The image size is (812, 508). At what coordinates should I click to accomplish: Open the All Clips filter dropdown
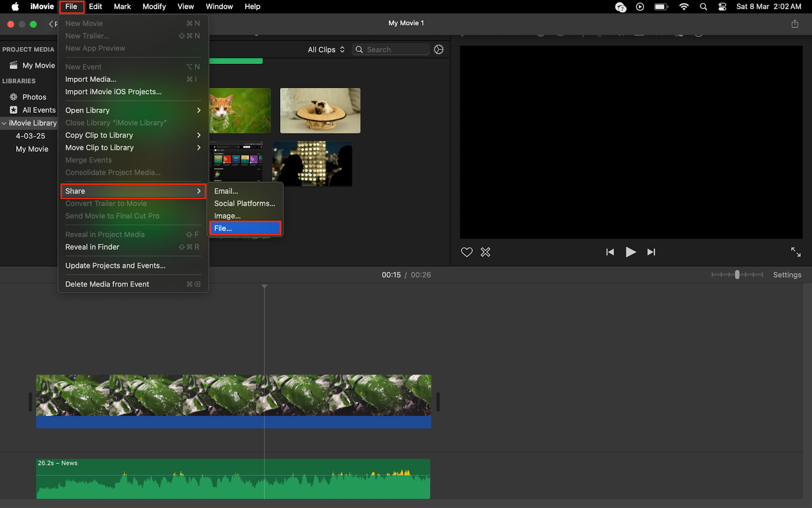pos(326,49)
